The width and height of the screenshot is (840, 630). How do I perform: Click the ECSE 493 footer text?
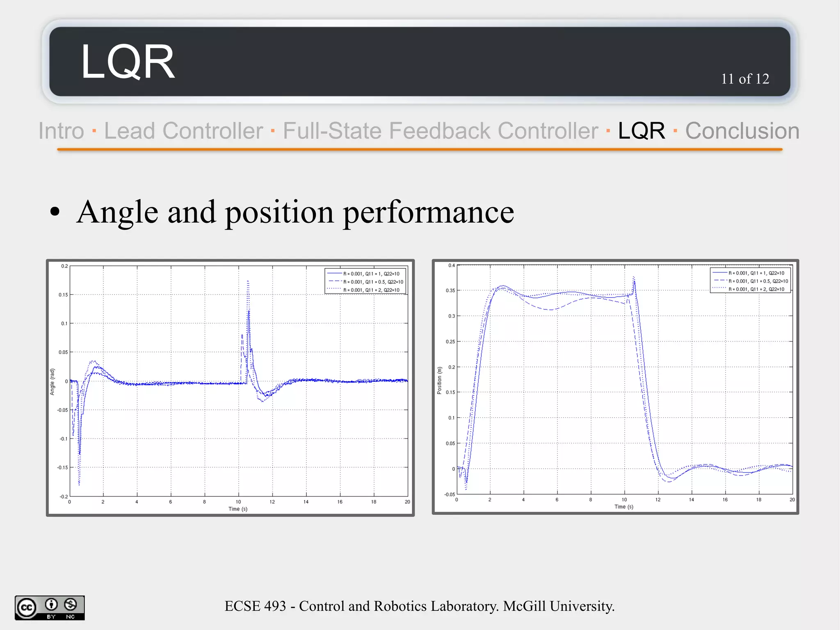click(419, 606)
